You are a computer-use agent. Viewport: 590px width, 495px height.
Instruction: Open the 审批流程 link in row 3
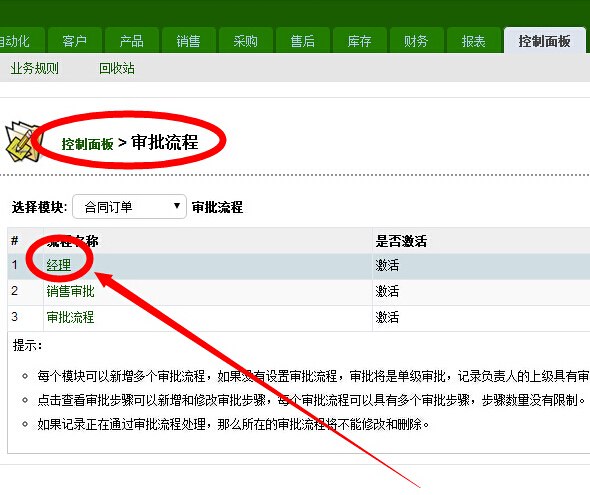point(70,317)
